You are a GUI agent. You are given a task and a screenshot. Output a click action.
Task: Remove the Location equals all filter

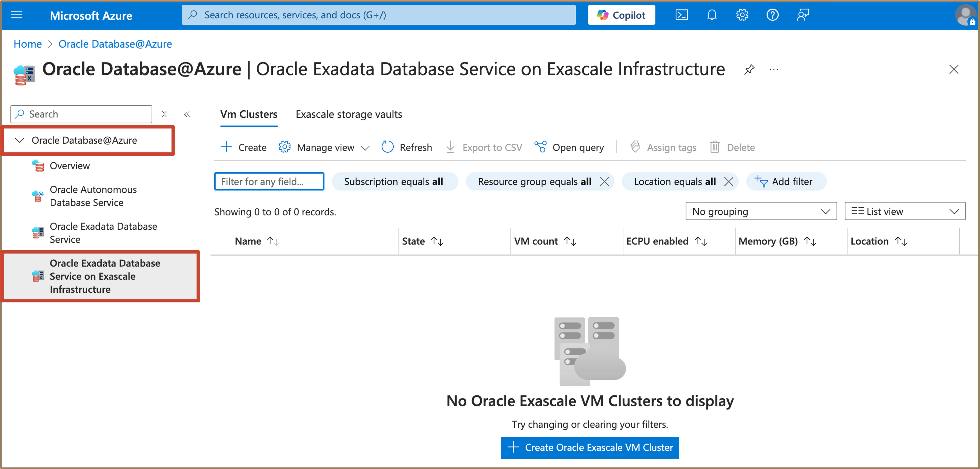(729, 181)
